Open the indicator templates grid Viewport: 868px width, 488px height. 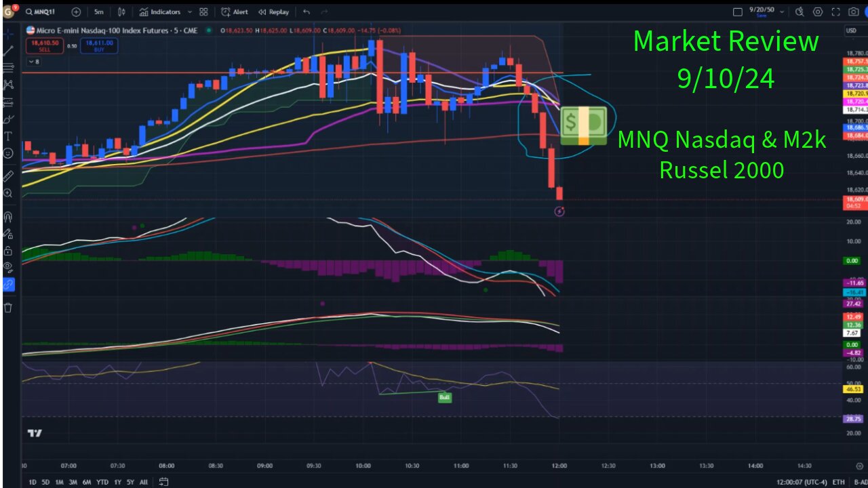click(203, 12)
